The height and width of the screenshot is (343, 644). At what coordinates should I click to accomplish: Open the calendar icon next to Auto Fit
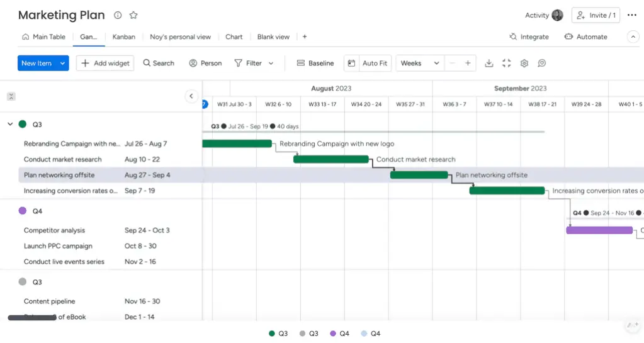tap(351, 63)
